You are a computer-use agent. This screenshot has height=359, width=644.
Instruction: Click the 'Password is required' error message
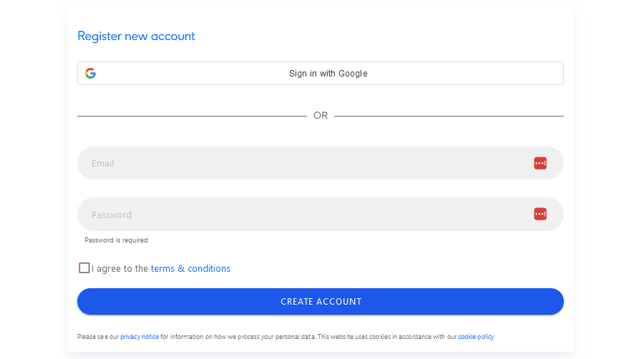pos(116,240)
